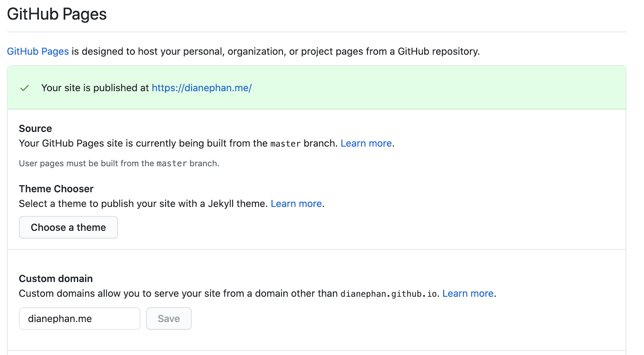This screenshot has height=355, width=644.
Task: Click the GitHub Pages page heading
Action: pos(57,14)
